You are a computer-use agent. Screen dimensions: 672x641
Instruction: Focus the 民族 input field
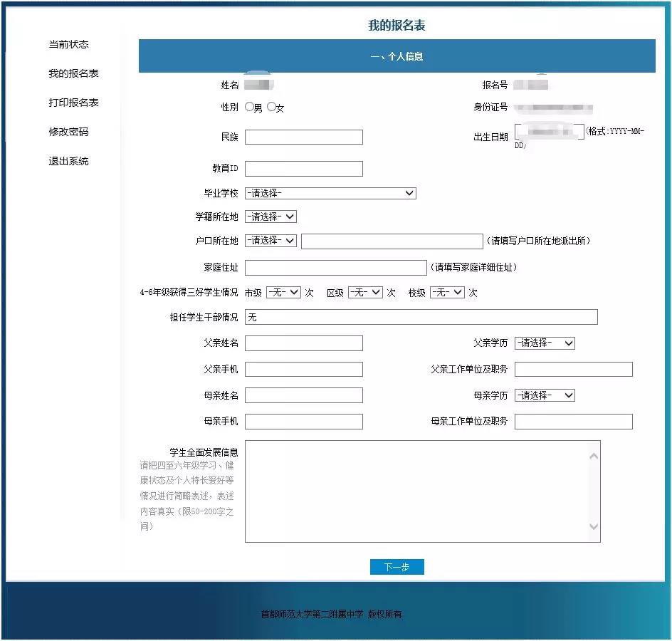tap(304, 137)
